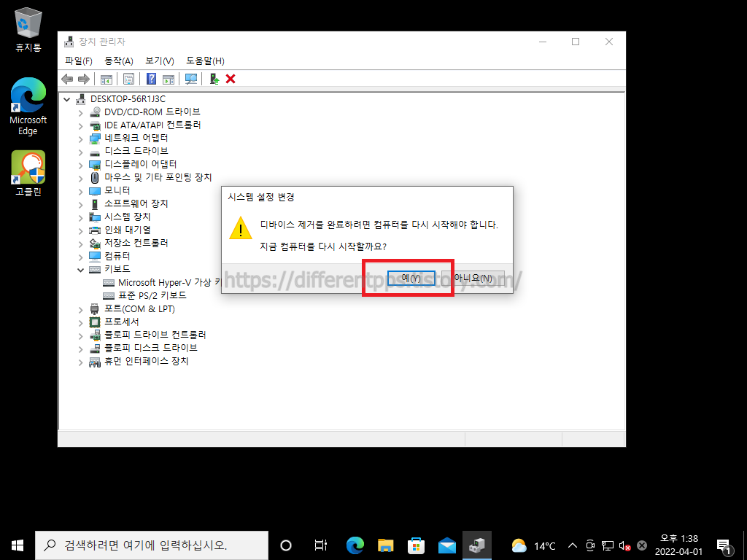Open the Mail taskbar icon
Screen dimensions: 747x560
[447, 545]
